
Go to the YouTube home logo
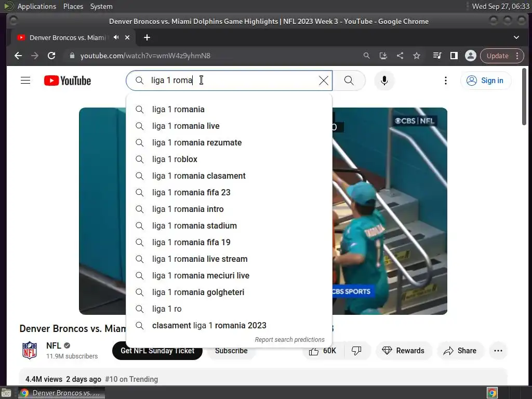pos(68,81)
